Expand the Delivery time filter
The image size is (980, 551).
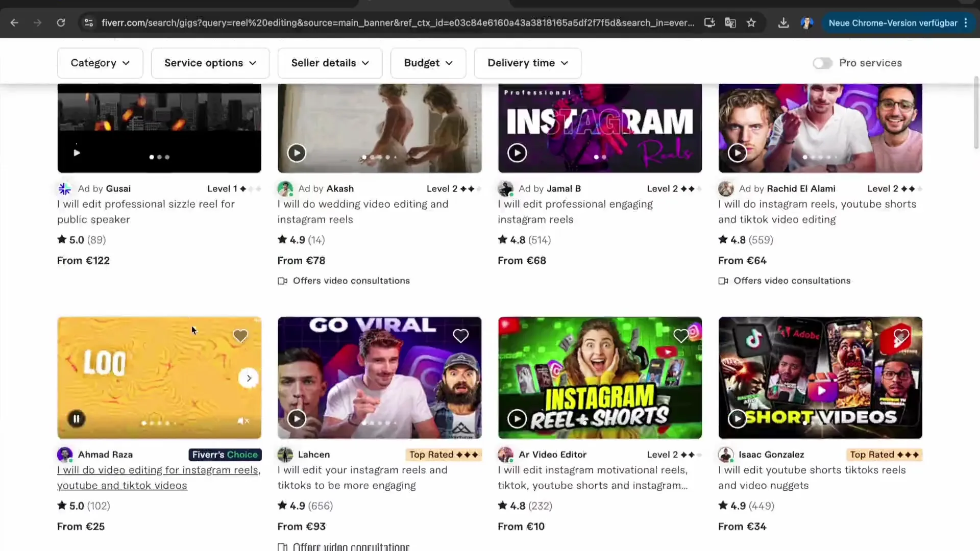tap(527, 63)
